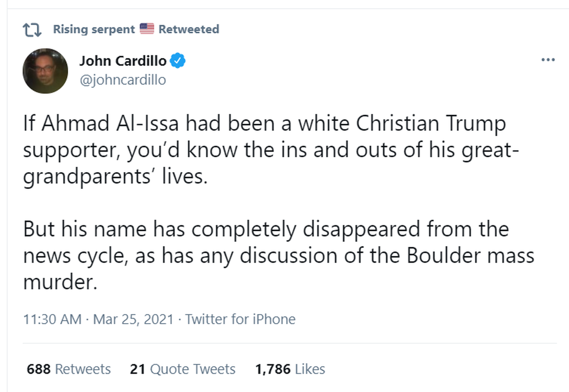569x392 pixels.
Task: Click the 11:30 AM timestamp
Action: click(52, 319)
